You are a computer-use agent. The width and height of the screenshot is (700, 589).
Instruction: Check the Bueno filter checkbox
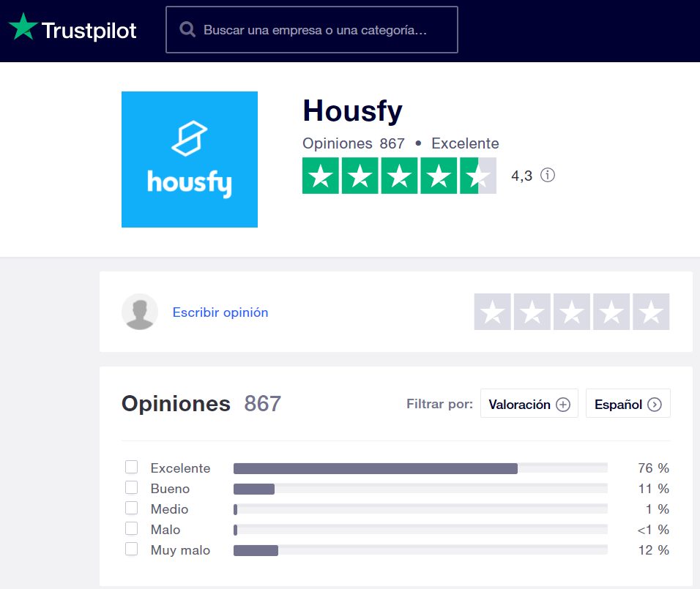[x=131, y=487]
